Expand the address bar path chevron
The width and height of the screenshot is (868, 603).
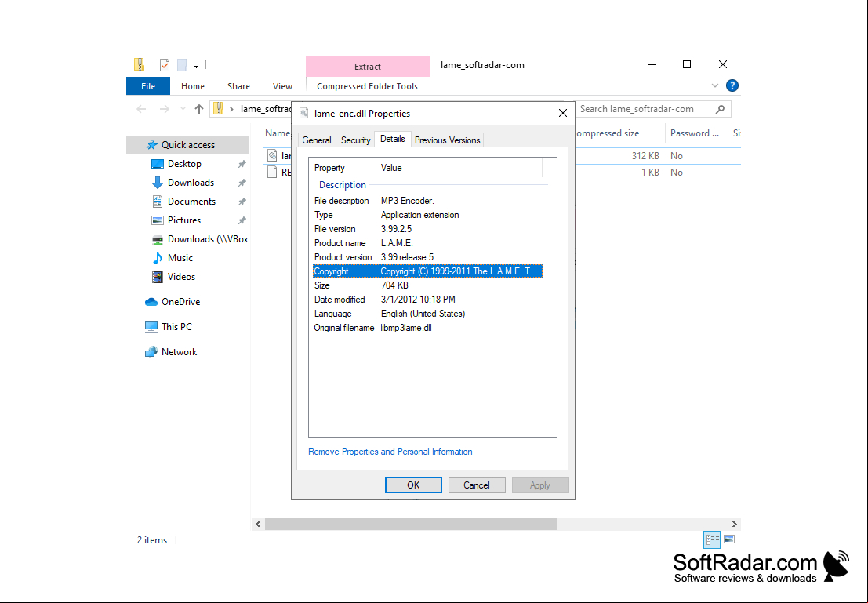pyautogui.click(x=231, y=109)
